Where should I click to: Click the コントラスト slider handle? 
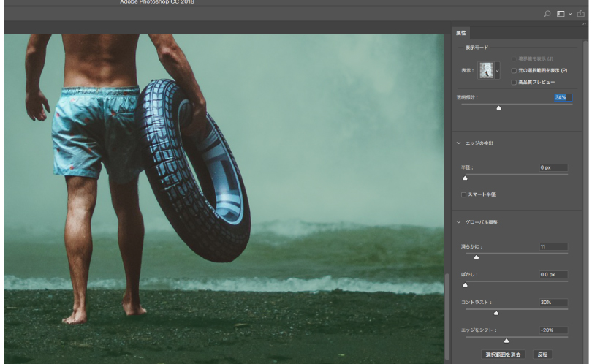click(496, 313)
